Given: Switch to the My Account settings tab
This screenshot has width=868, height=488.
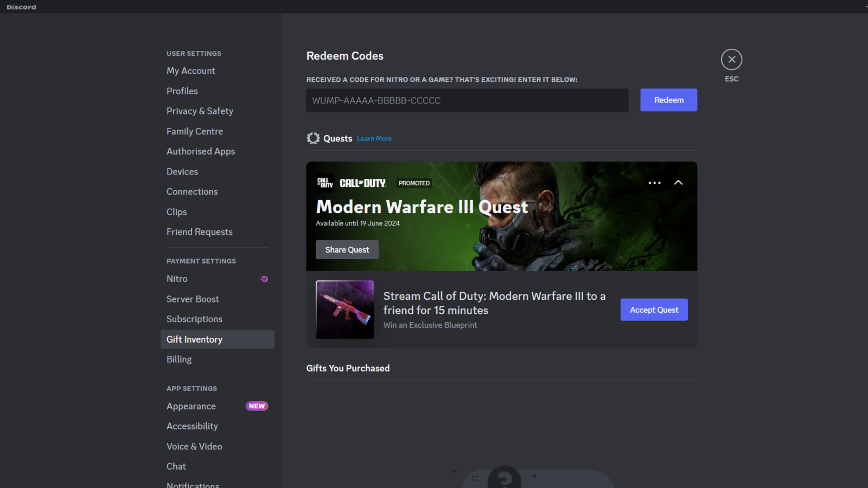Looking at the screenshot, I should coord(190,70).
